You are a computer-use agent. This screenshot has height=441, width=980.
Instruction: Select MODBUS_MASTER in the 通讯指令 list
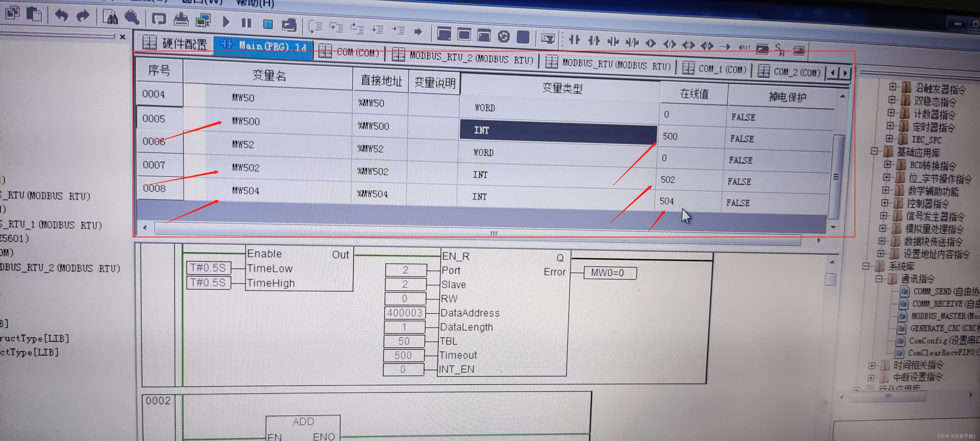pyautogui.click(x=938, y=316)
